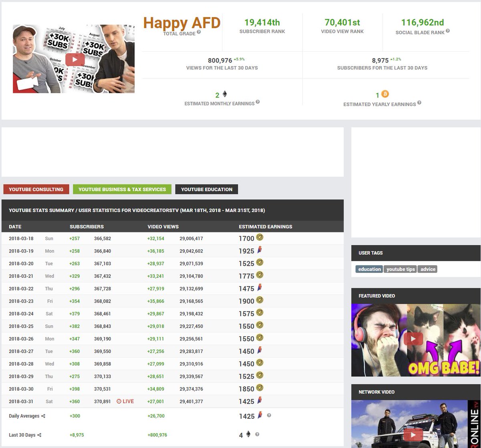Screen dimensions: 481x448
Task: Click the Last 30 Days label
Action: [x=22, y=435]
